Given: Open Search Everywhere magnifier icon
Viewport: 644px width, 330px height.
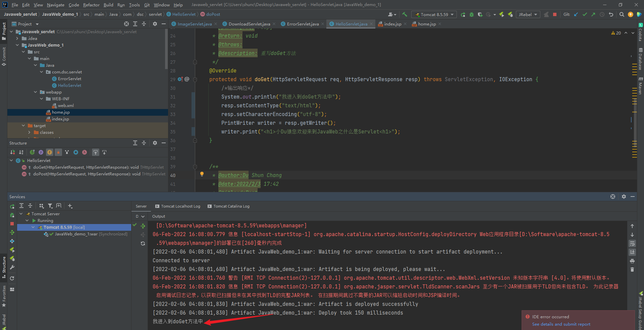Looking at the screenshot, I should (622, 14).
